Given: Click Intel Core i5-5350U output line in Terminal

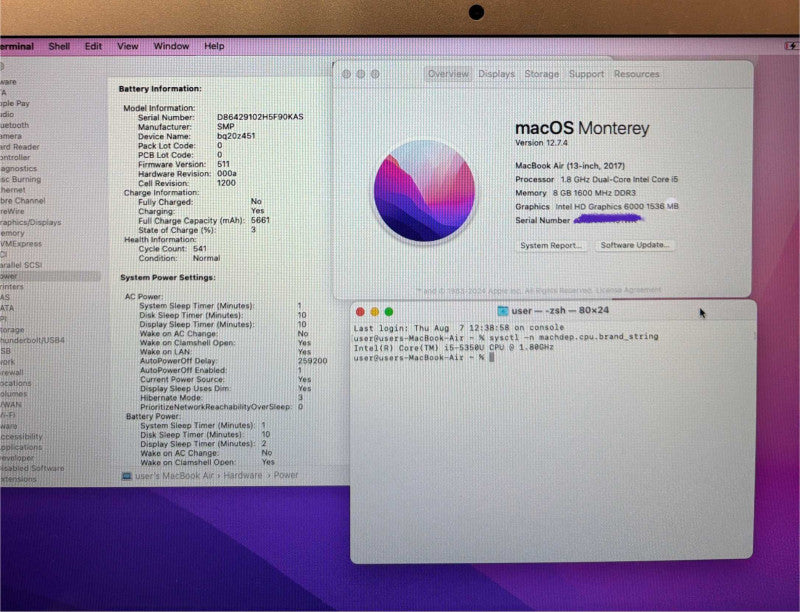Looking at the screenshot, I should (454, 348).
